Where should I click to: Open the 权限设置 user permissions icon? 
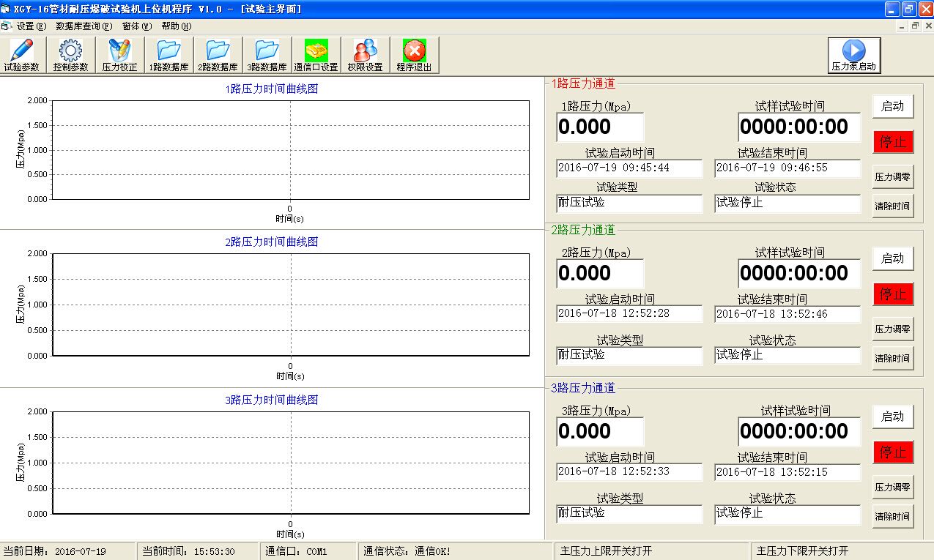click(365, 55)
